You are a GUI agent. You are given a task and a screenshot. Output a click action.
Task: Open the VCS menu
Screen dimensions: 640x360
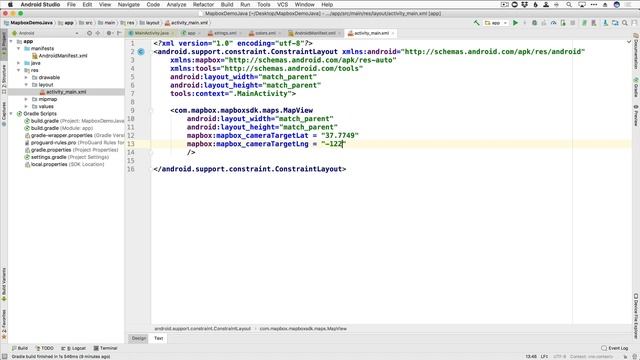(282, 4)
